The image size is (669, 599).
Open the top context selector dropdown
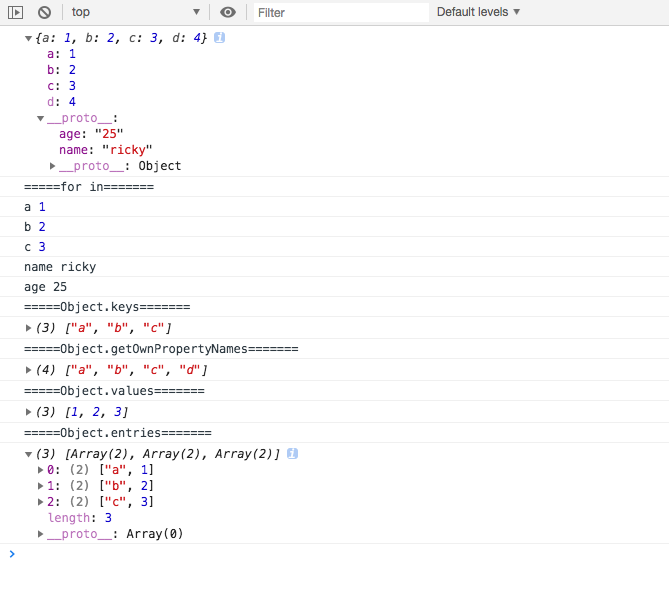136,12
